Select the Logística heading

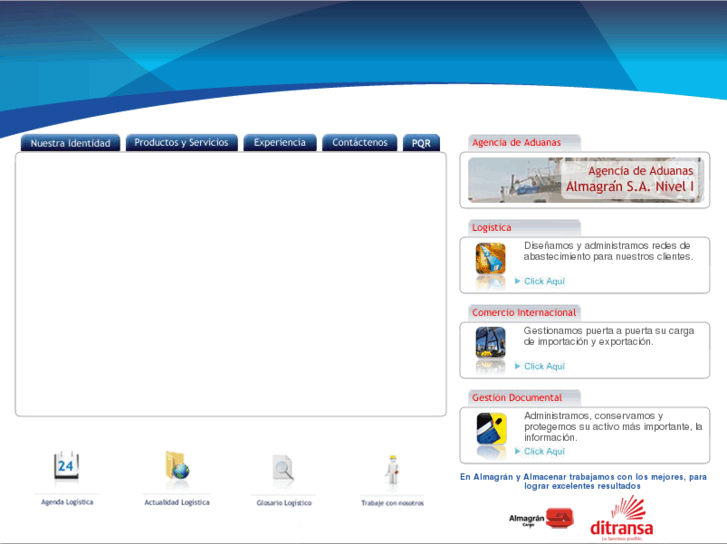(x=491, y=228)
